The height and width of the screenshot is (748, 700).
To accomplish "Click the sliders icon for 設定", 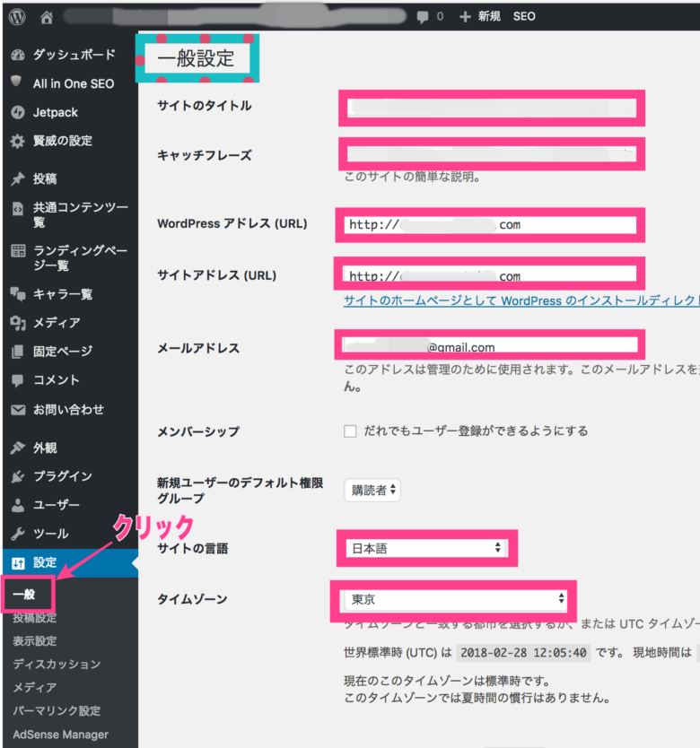I will click(18, 563).
